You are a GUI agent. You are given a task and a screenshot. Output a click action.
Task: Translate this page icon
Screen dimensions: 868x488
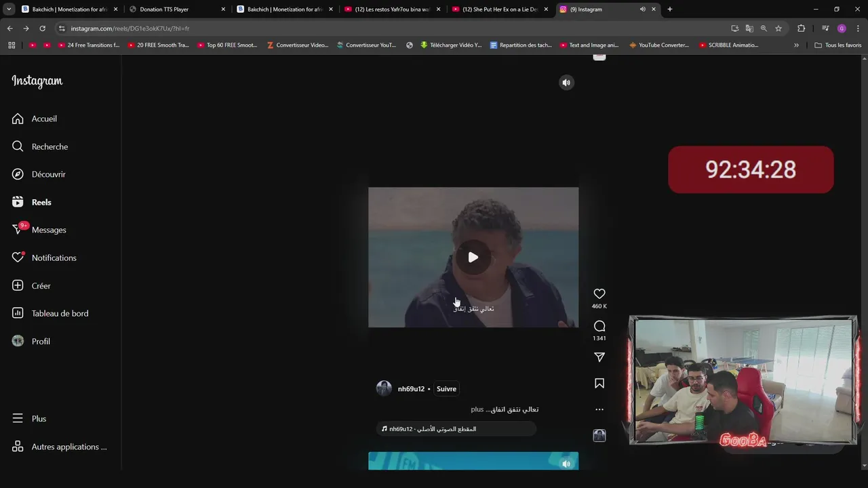[749, 28]
